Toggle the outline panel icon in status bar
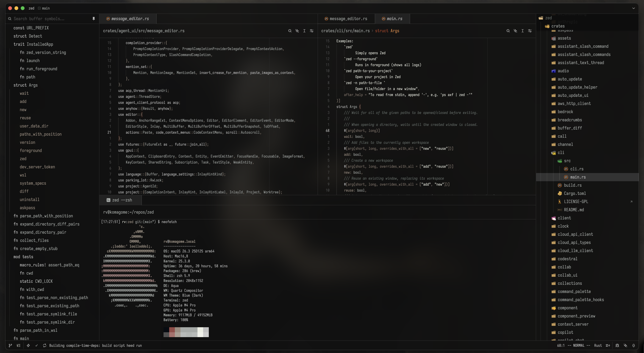This screenshot has height=353, width=644. click(19, 345)
